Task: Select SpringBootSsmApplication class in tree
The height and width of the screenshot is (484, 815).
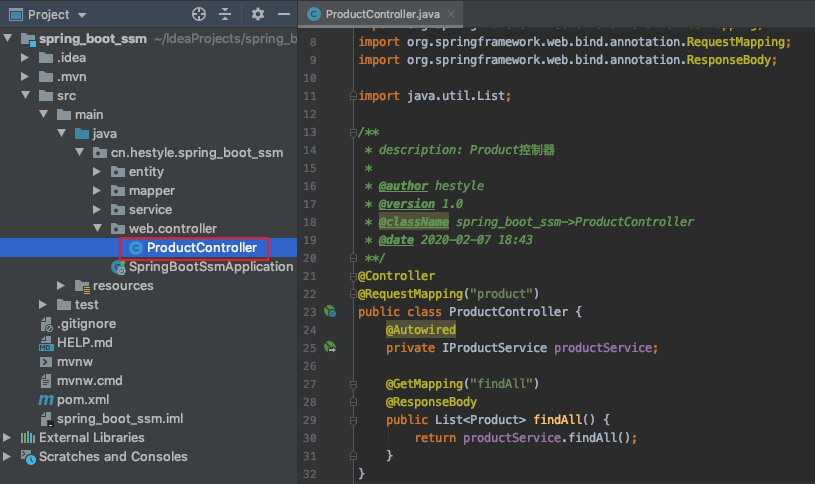Action: click(211, 267)
